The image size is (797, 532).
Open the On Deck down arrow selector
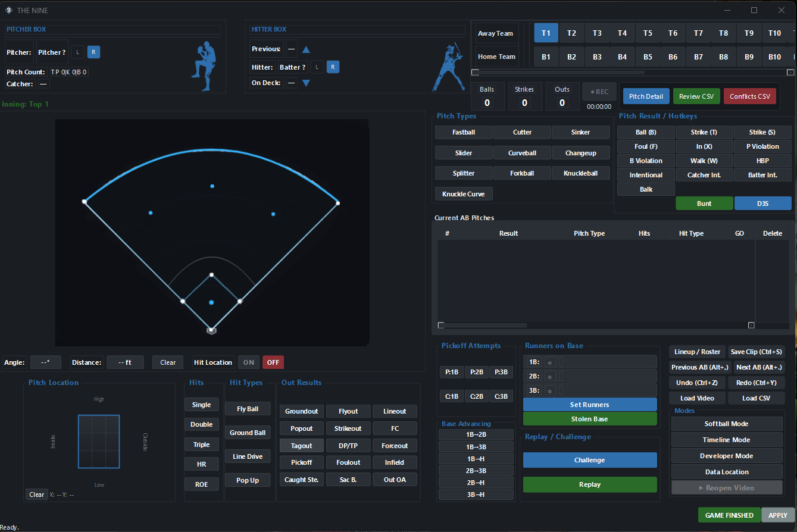coord(305,83)
